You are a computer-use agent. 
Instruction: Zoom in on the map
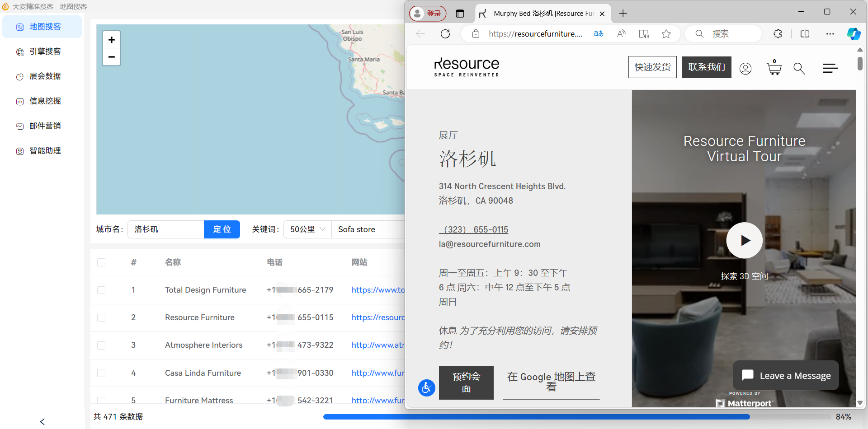[111, 40]
